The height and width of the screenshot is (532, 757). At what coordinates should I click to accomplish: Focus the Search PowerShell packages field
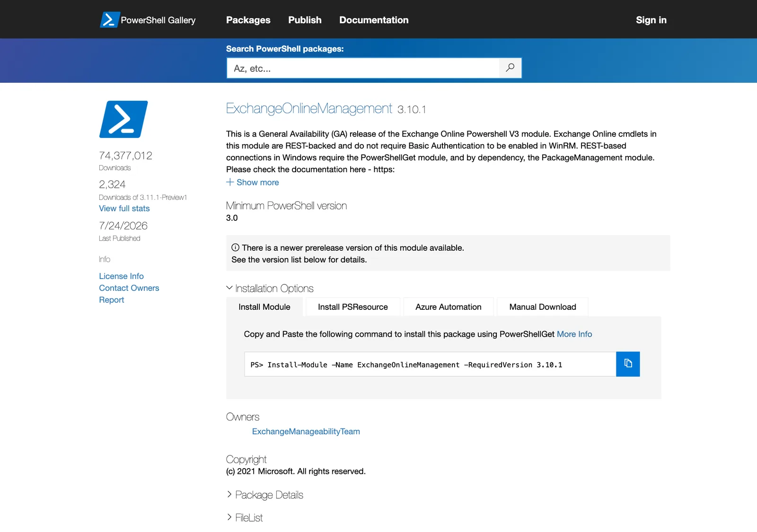[363, 68]
